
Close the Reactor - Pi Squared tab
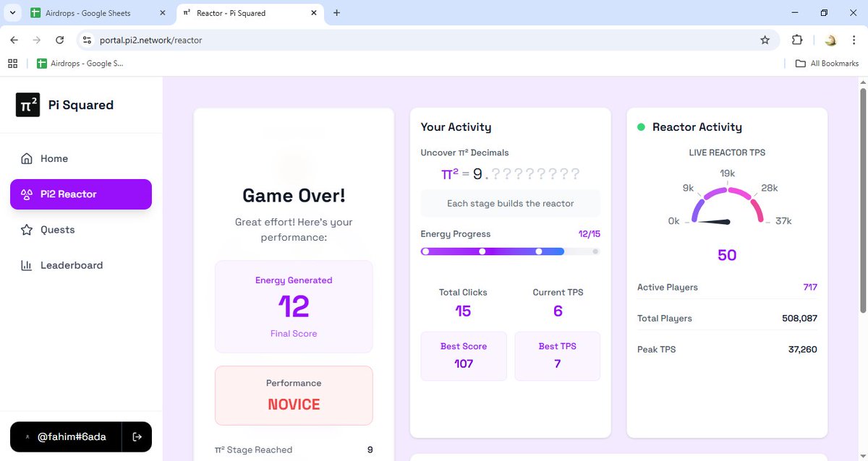tap(314, 13)
